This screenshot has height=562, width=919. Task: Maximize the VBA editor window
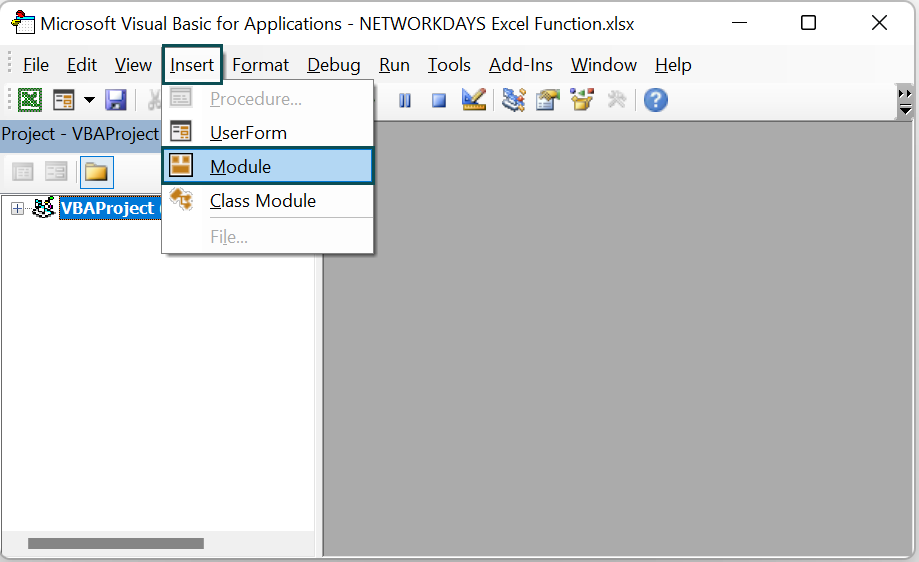pyautogui.click(x=808, y=23)
